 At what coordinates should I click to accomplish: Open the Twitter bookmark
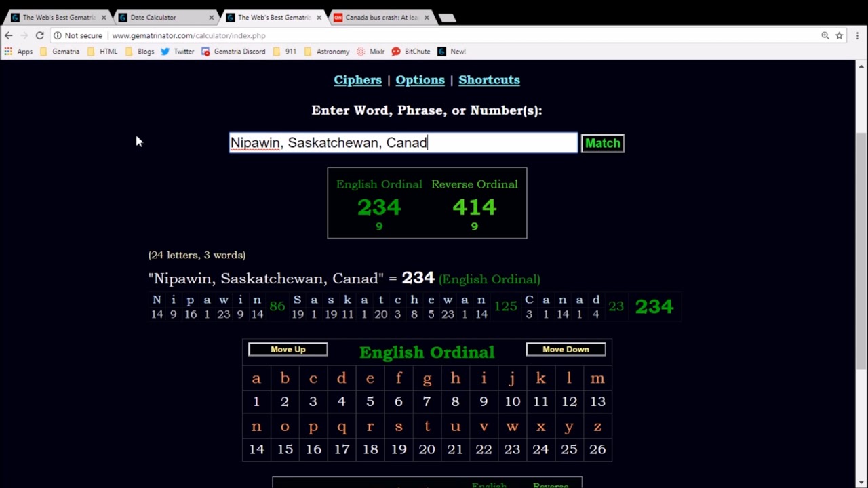[178, 52]
